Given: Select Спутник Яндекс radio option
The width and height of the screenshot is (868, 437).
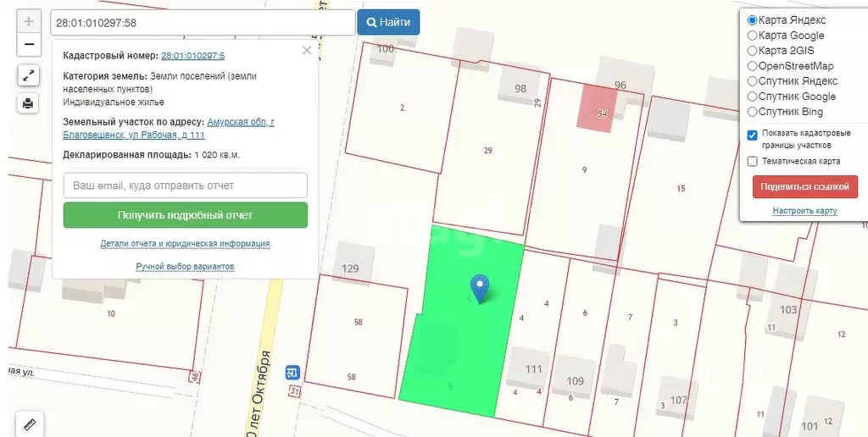Looking at the screenshot, I should pos(752,81).
